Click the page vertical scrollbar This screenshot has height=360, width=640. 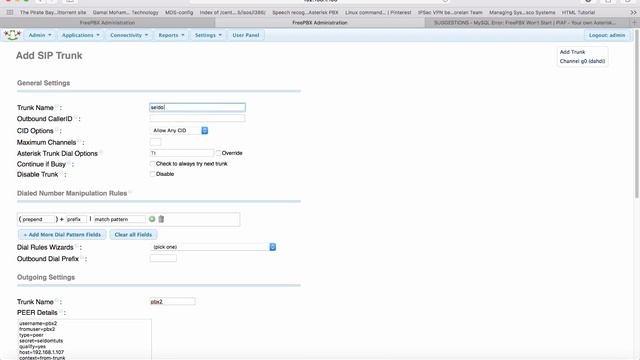pos(637,114)
